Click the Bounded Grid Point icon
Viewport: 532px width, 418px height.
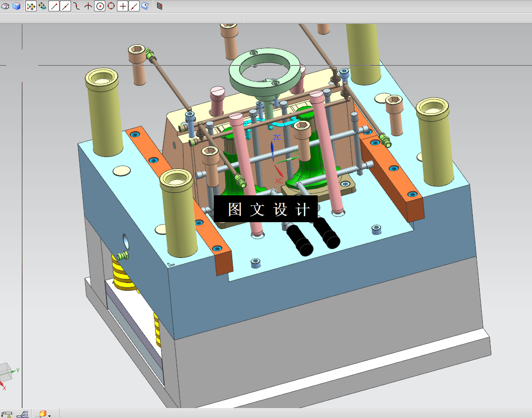pos(160,6)
